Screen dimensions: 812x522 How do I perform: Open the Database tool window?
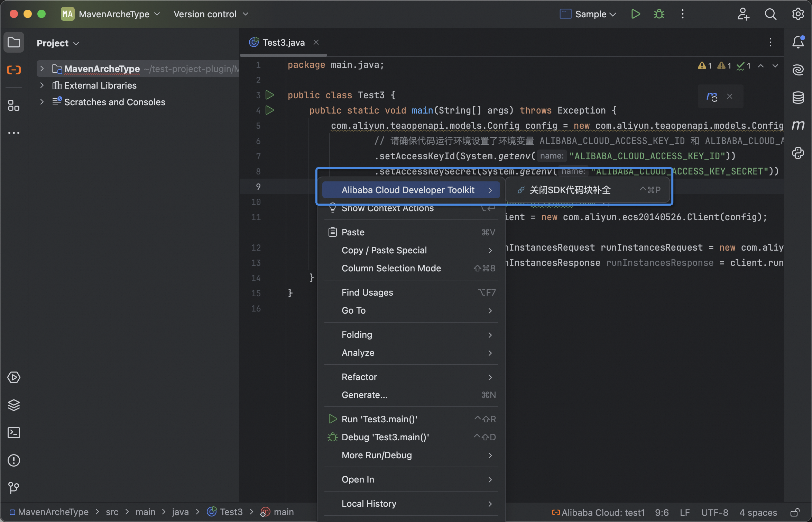798,98
